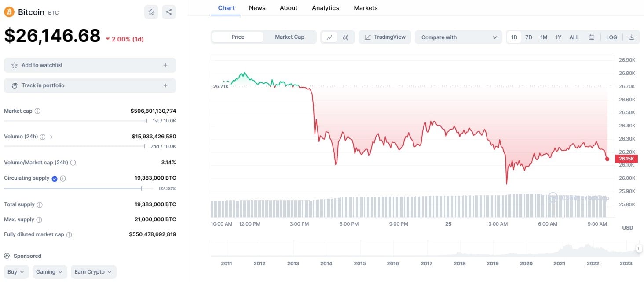Download chart data with the download icon
The image size is (644, 282).
(x=631, y=37)
